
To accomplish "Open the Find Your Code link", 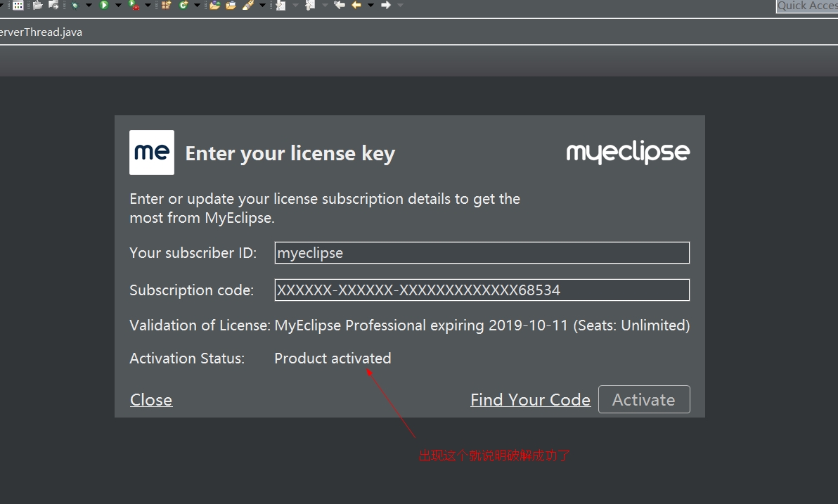I will [530, 400].
